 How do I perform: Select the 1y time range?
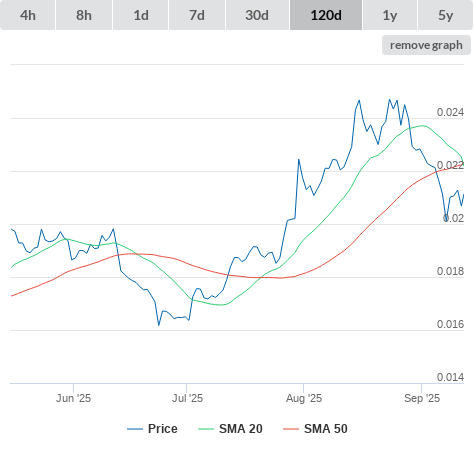[x=390, y=15]
